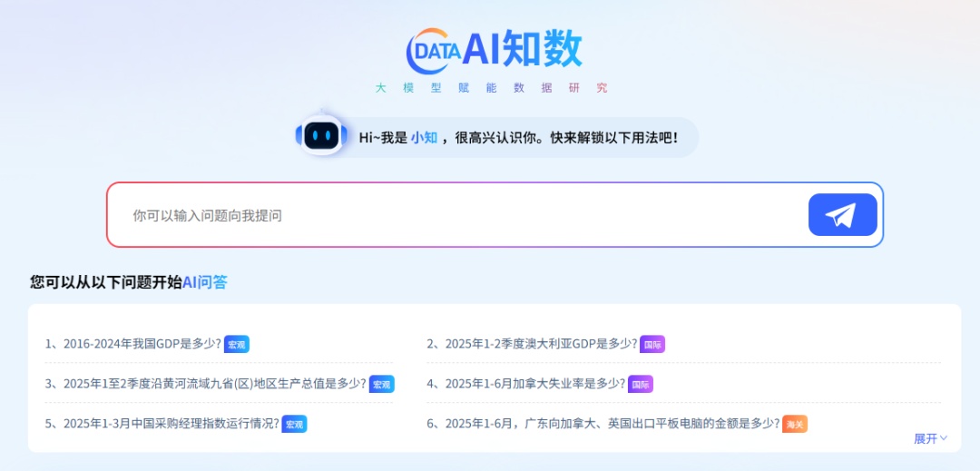Open question 1 about 2016-2024年我国GDP
The height and width of the screenshot is (471, 980).
coord(133,344)
